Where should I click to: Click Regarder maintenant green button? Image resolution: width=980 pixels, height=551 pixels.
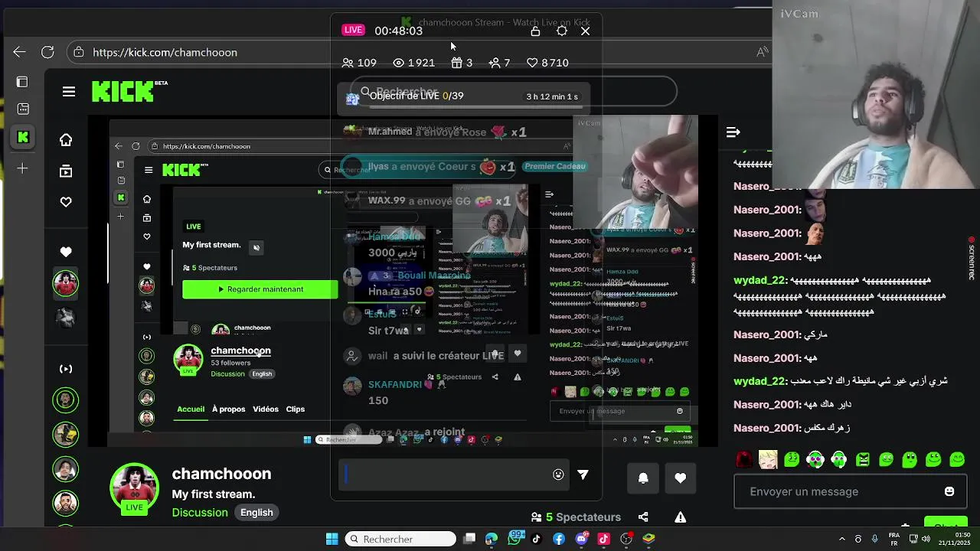click(260, 289)
